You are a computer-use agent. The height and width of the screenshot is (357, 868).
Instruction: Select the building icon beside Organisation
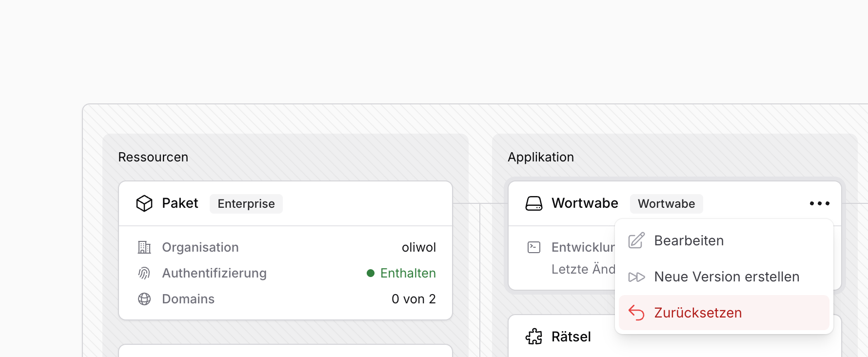[x=144, y=247]
